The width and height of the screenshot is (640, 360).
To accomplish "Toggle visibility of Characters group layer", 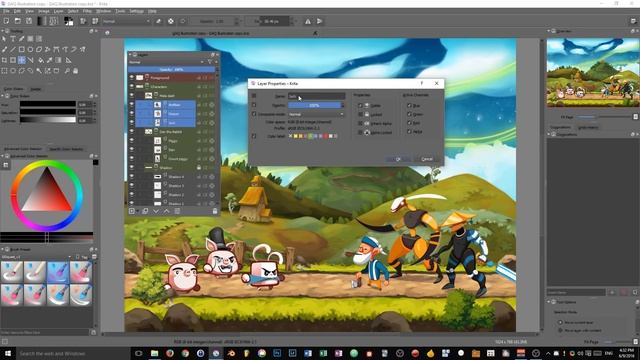I will 131,87.
